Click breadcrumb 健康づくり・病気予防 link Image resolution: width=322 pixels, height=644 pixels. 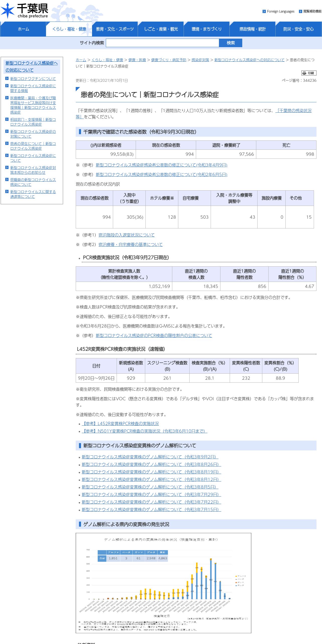tap(169, 60)
